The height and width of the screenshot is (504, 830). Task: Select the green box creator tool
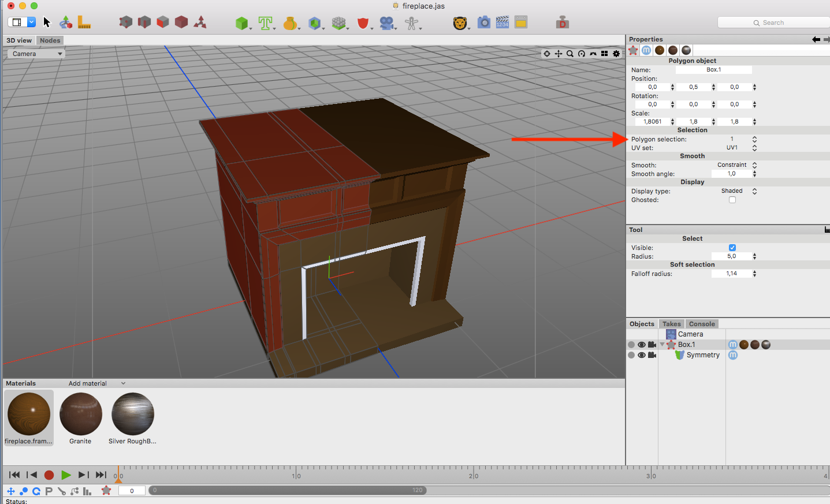[x=241, y=23]
